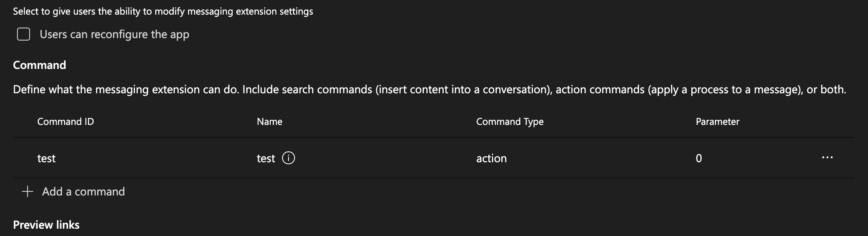This screenshot has width=868, height=236.
Task: Select the test value in the Command ID column
Action: [46, 158]
